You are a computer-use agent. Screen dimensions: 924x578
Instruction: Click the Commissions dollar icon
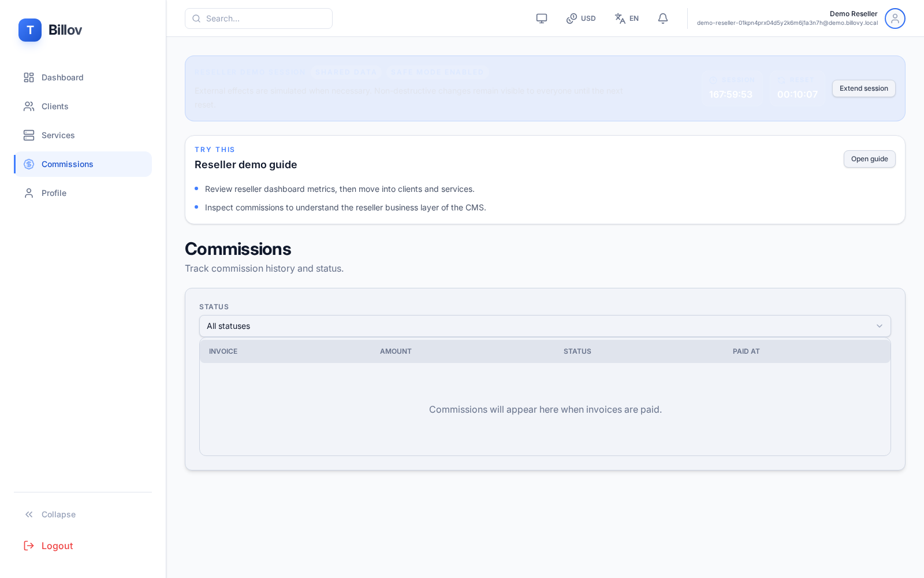tap(29, 164)
